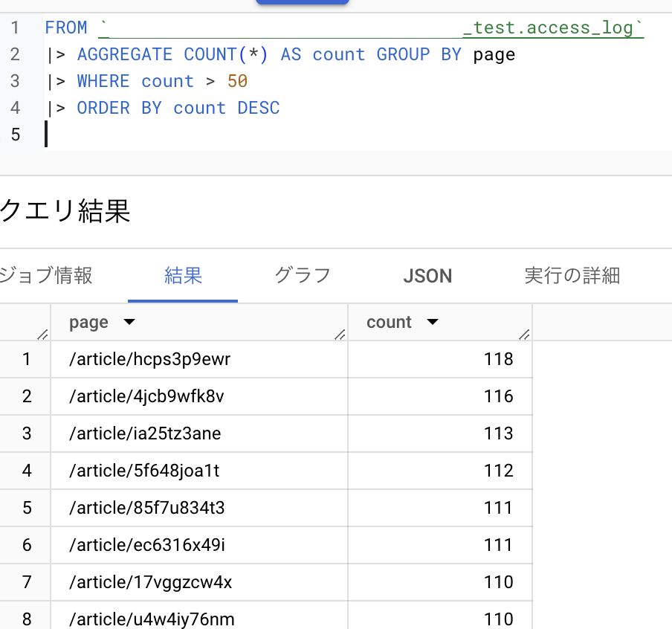Select the 結果 tab
This screenshot has height=629, width=672.
(x=183, y=276)
